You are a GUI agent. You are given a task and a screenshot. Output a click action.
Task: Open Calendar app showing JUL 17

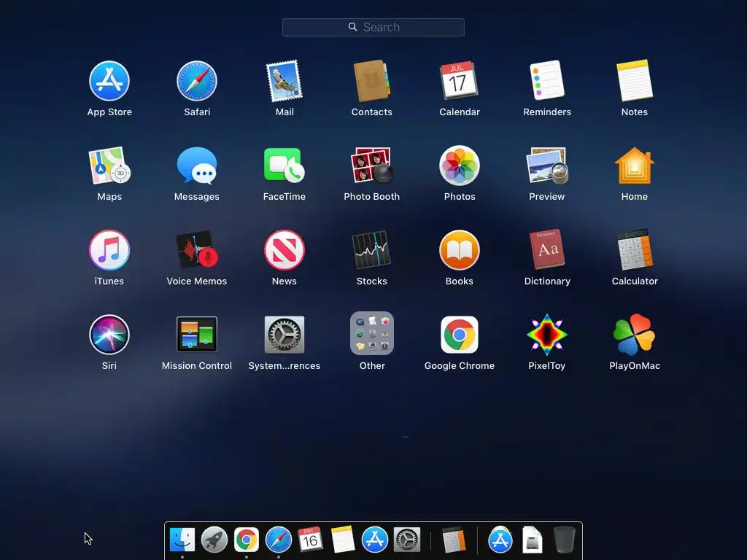tap(460, 81)
